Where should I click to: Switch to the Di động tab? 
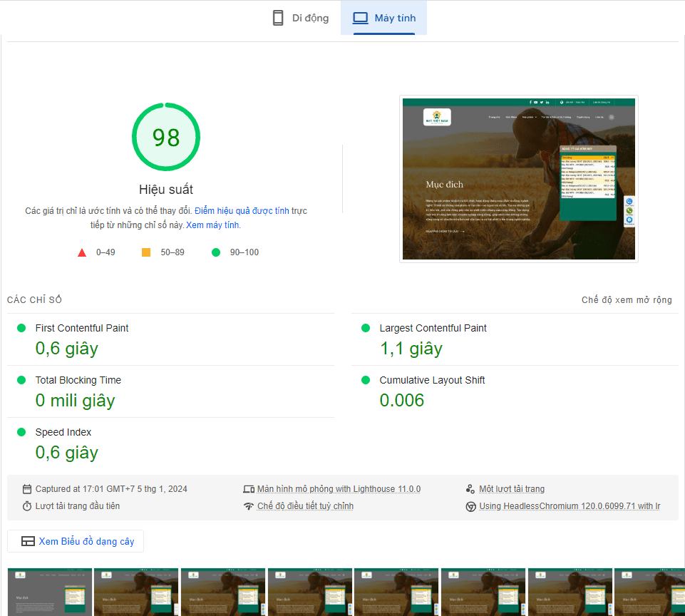click(300, 18)
